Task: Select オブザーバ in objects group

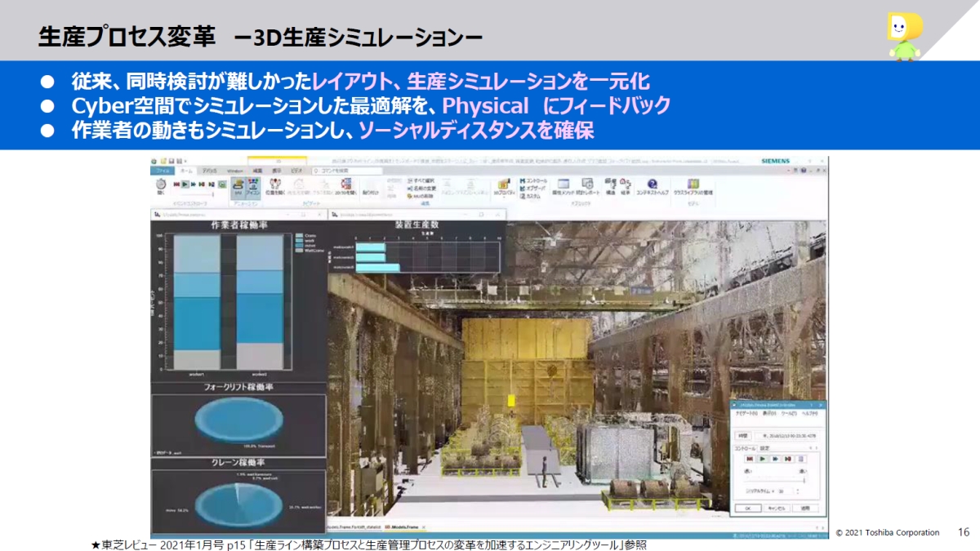Action: coord(532,188)
